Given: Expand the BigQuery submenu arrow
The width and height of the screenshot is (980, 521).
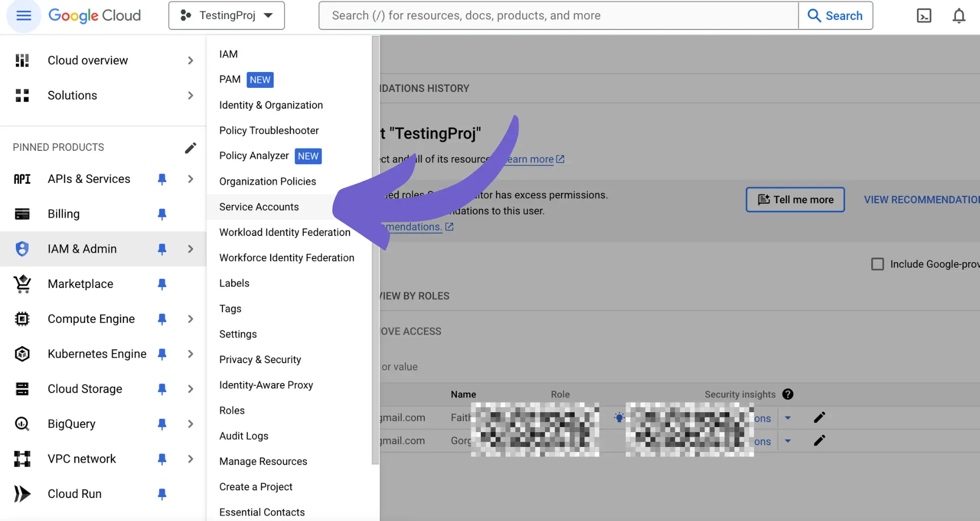Looking at the screenshot, I should (x=190, y=424).
